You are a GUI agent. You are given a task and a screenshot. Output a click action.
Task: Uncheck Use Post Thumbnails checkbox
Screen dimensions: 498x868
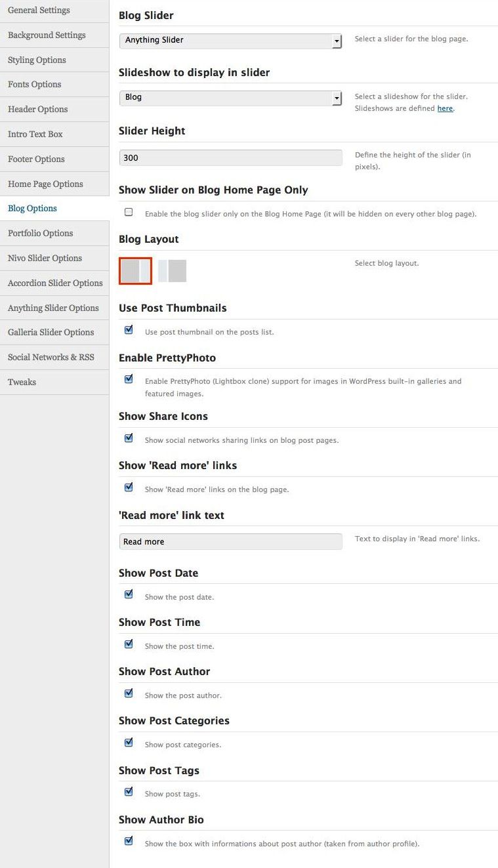[x=129, y=330]
